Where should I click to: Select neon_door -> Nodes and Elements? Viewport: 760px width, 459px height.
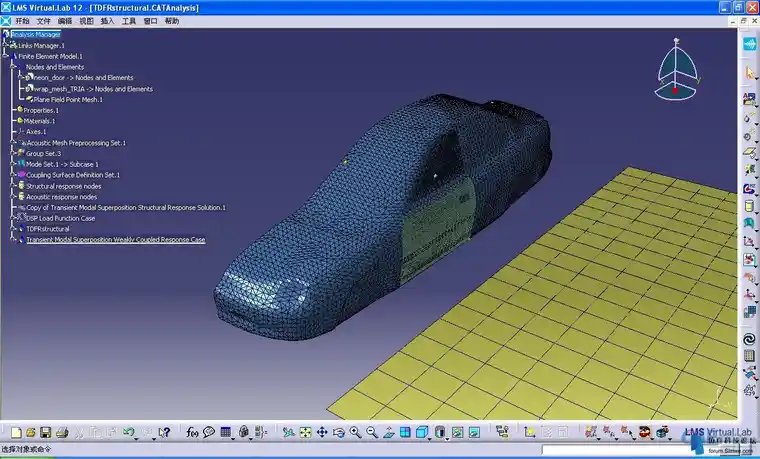(x=83, y=78)
